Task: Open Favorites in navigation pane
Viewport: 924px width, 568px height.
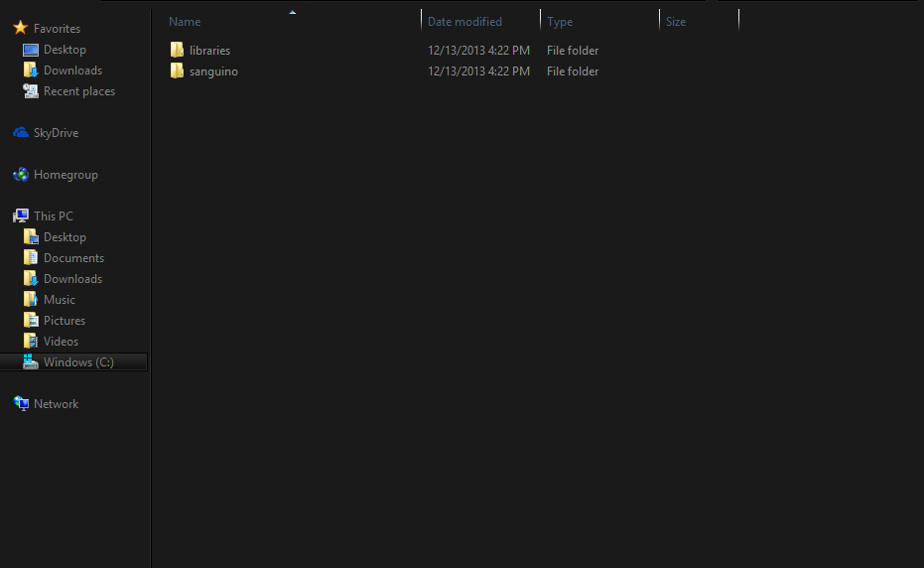Action: [x=58, y=29]
